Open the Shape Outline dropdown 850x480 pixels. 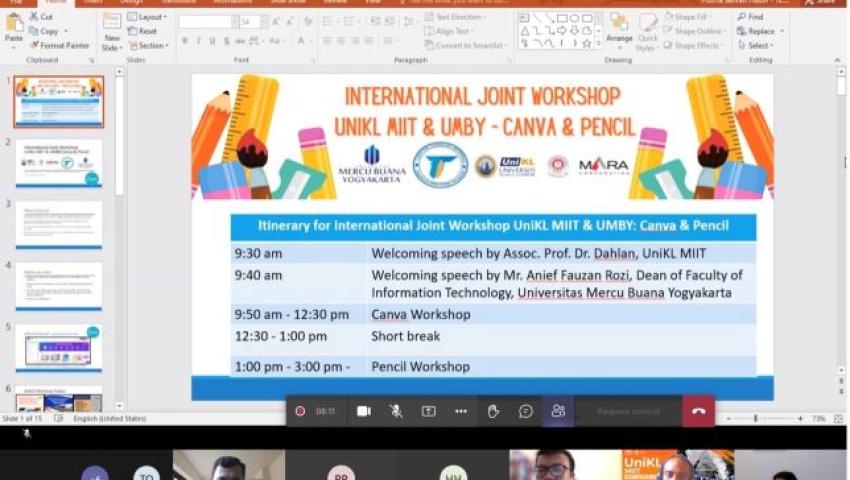693,31
